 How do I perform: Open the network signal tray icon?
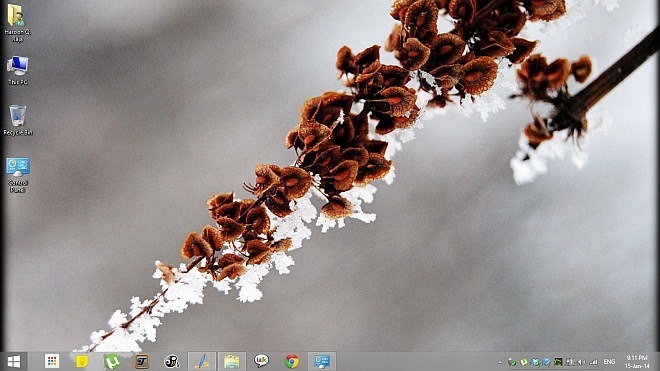[593, 362]
